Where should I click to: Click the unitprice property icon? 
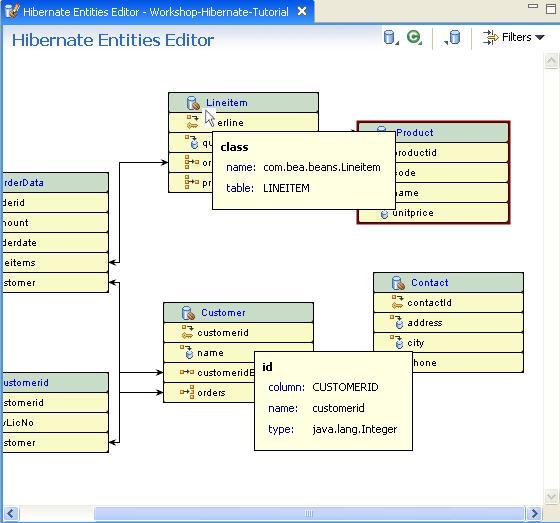384,214
